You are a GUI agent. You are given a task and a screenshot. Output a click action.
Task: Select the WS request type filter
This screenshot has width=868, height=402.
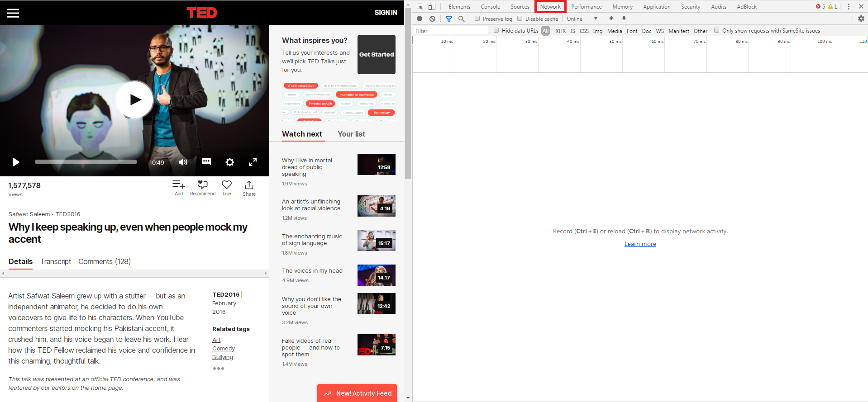click(660, 31)
